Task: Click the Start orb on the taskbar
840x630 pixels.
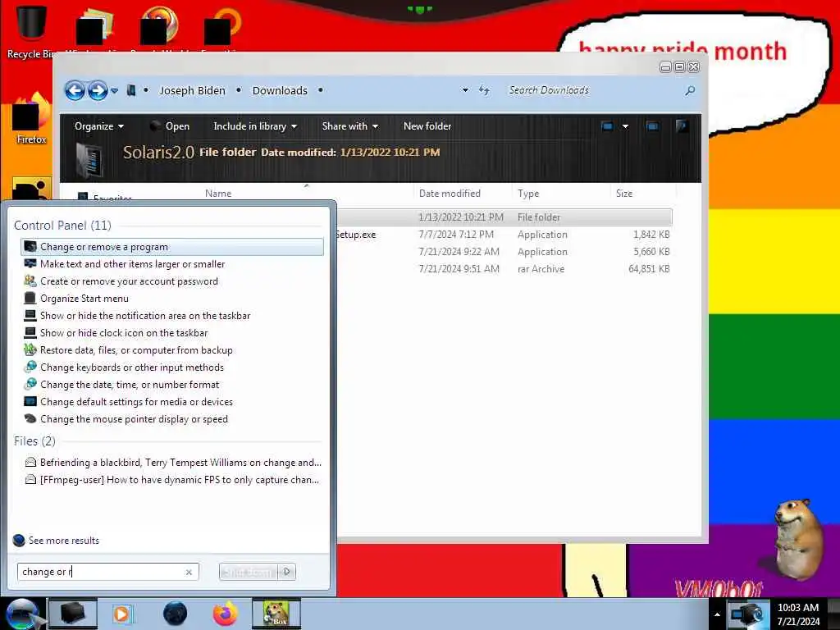Action: [x=22, y=614]
